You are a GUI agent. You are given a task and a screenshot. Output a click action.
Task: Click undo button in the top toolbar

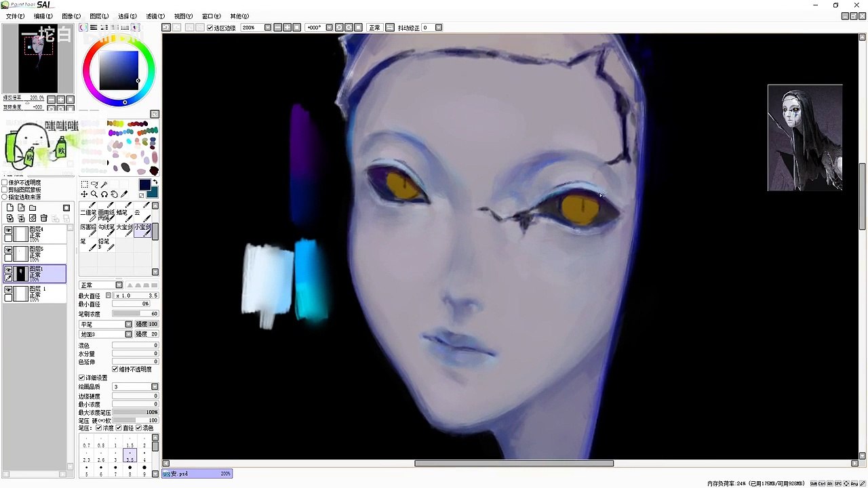point(166,28)
